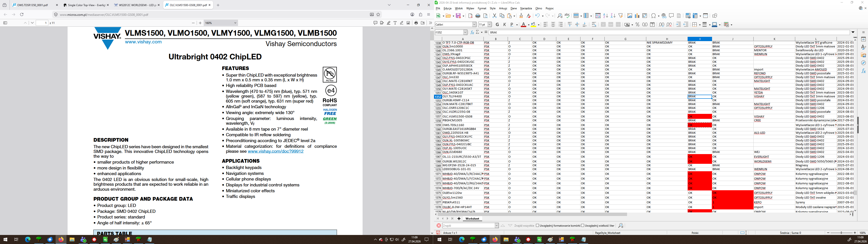
Task: Apply the red font color swatch
Action: pos(523,25)
